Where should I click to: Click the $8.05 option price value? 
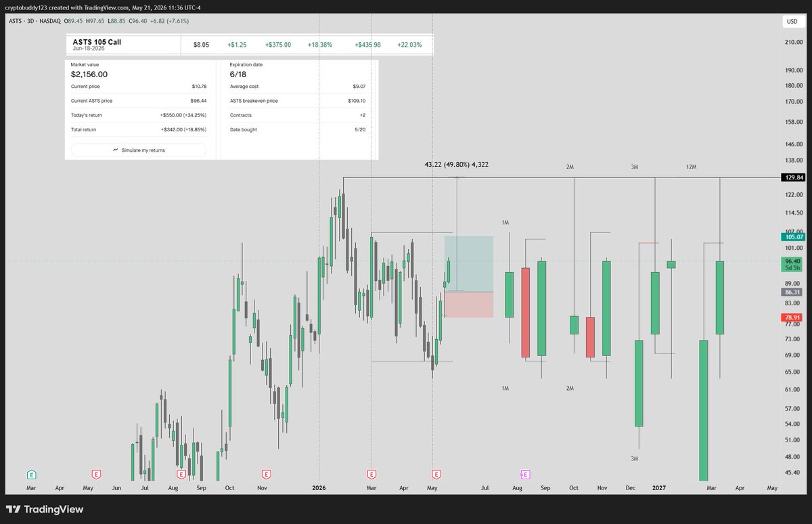(201, 45)
